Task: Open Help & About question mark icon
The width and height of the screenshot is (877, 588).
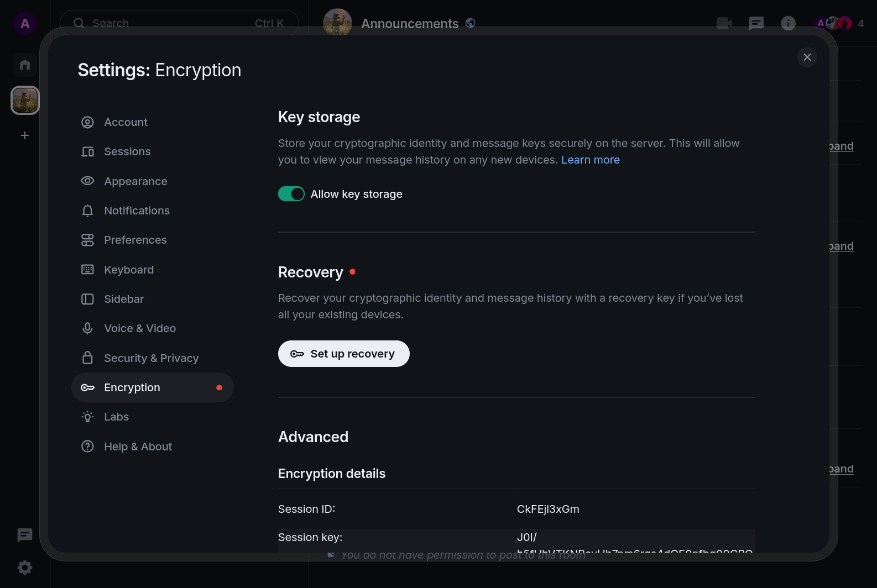Action: [87, 447]
